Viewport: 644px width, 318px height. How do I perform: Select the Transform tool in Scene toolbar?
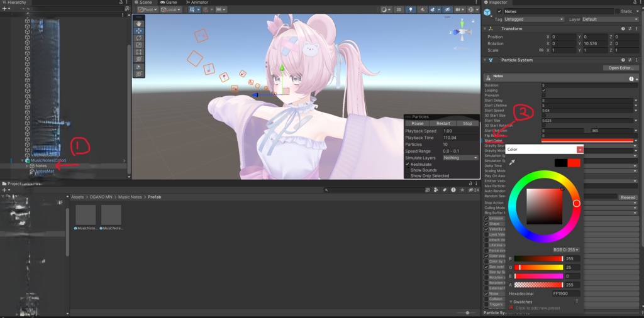(x=139, y=59)
